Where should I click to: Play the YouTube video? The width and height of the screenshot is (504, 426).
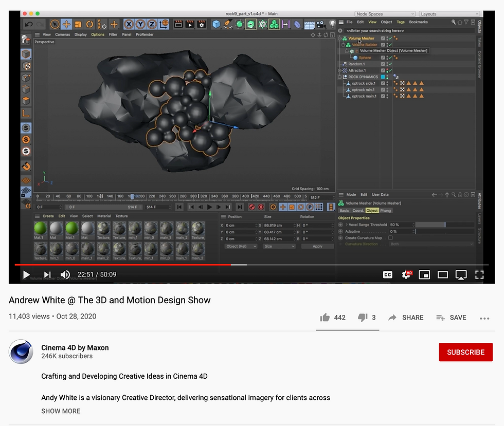(26, 275)
